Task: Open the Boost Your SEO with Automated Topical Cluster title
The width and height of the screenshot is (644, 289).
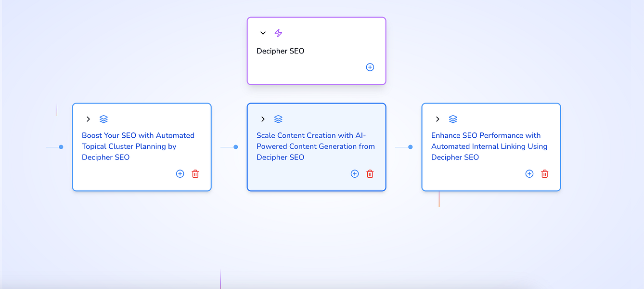Action: click(138, 146)
